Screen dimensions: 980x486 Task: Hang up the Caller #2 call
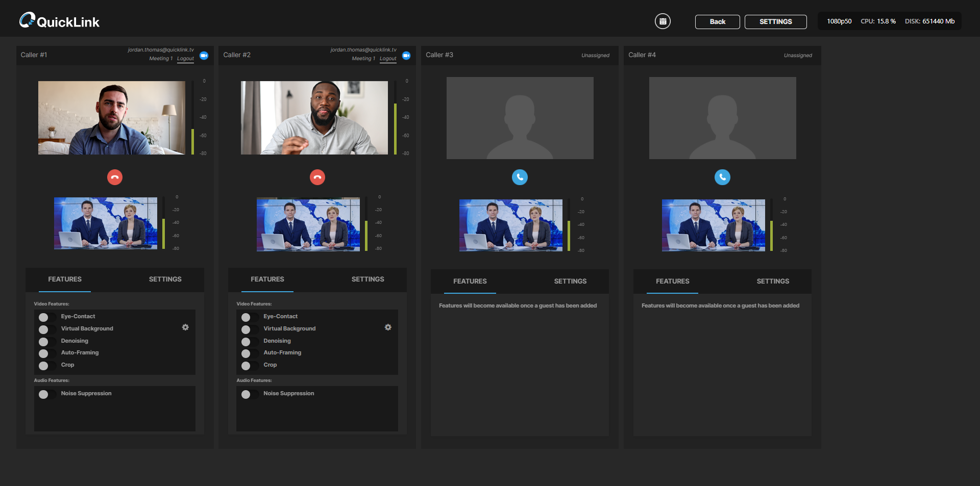[x=317, y=177]
